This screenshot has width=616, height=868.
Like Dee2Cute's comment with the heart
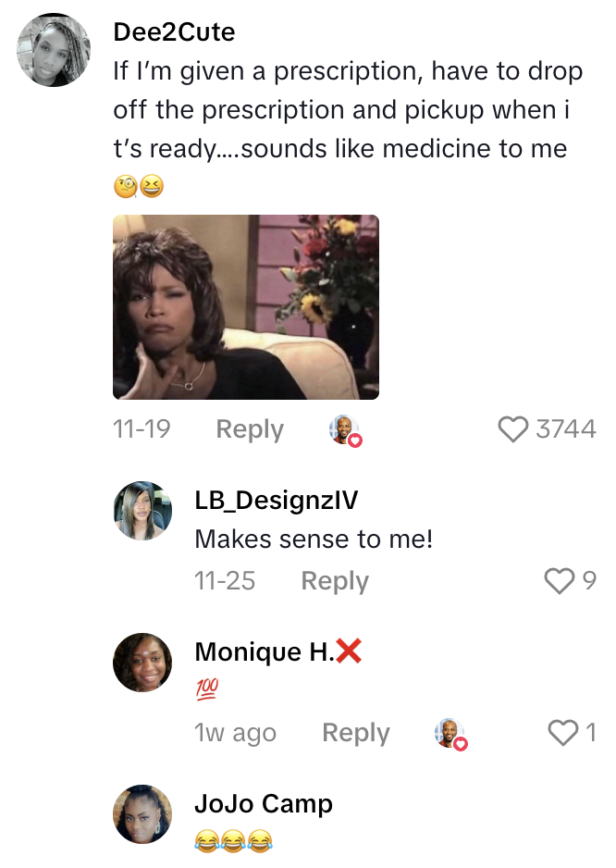pyautogui.click(x=512, y=429)
